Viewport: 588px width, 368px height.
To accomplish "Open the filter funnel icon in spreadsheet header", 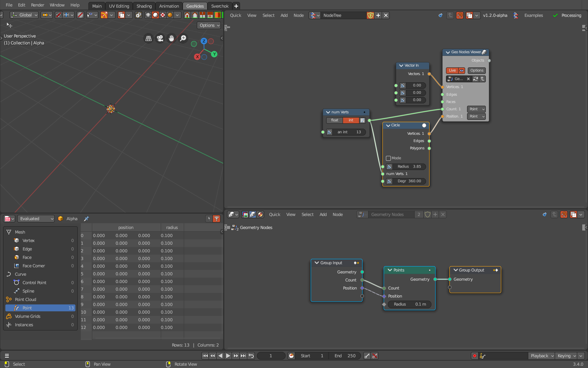I will (x=217, y=218).
